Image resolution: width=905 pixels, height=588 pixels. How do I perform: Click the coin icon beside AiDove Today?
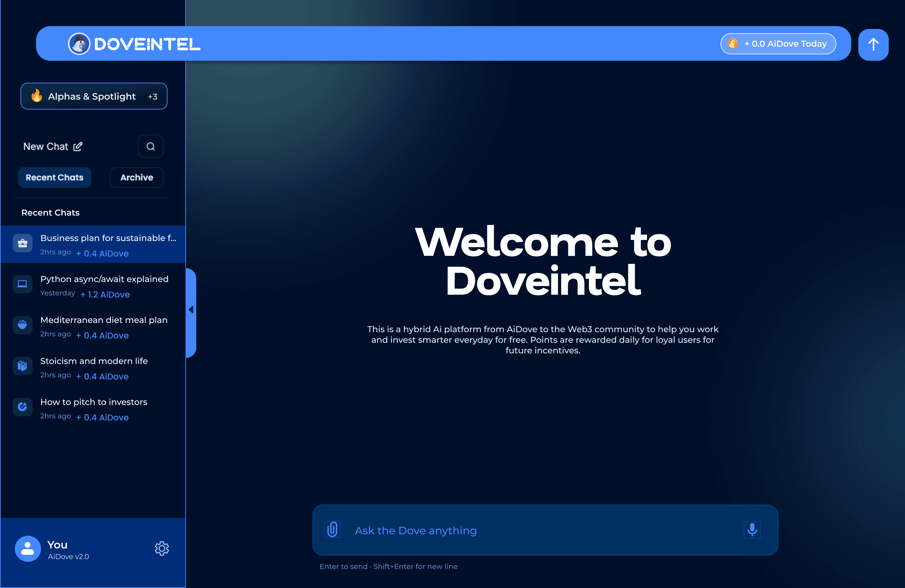pyautogui.click(x=733, y=44)
